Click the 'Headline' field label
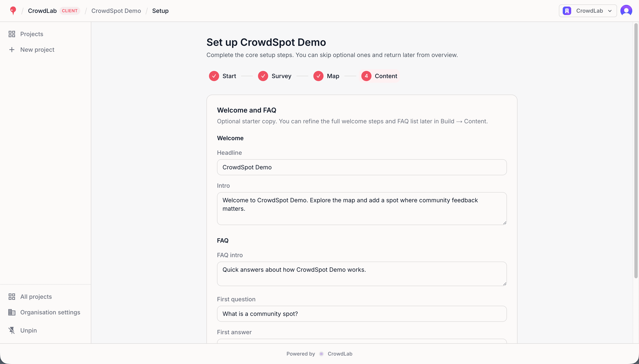This screenshot has width=639, height=364. click(229, 153)
